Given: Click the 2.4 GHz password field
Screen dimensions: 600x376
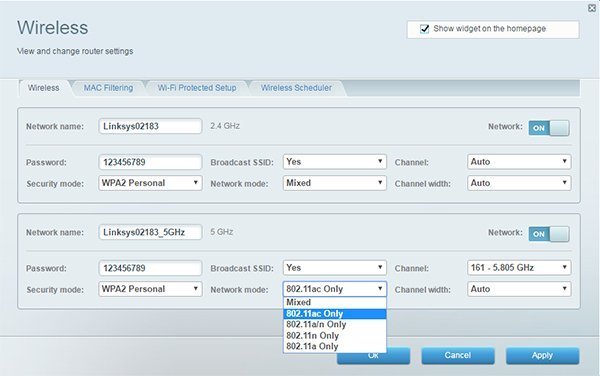Looking at the screenshot, I should click(x=150, y=162).
